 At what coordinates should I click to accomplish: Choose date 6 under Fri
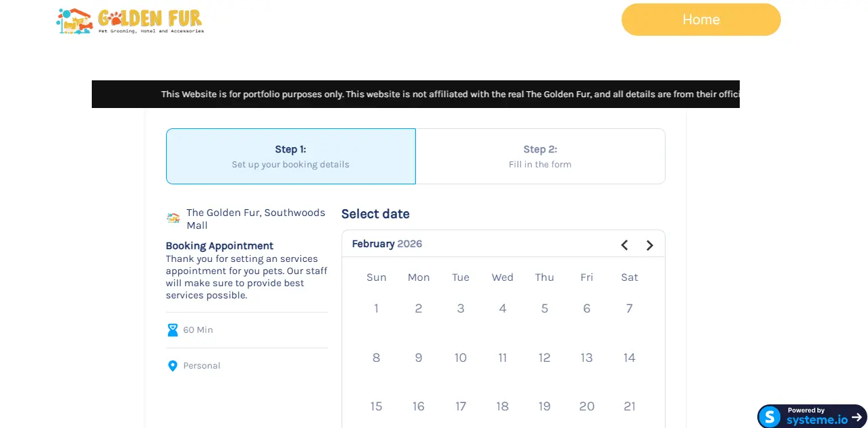pos(587,309)
